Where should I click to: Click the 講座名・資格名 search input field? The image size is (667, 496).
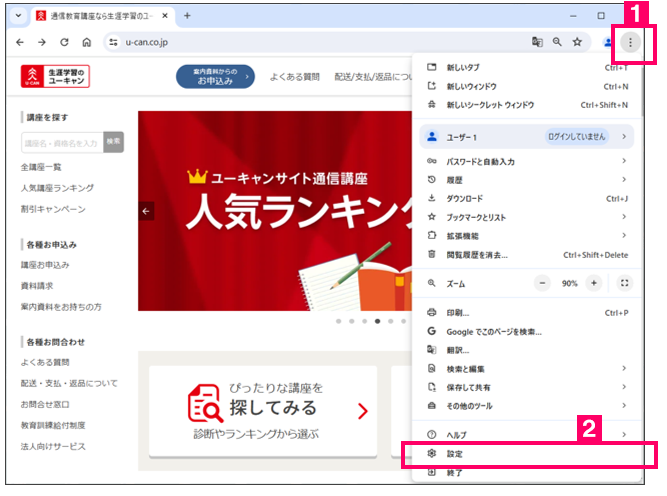(x=60, y=142)
